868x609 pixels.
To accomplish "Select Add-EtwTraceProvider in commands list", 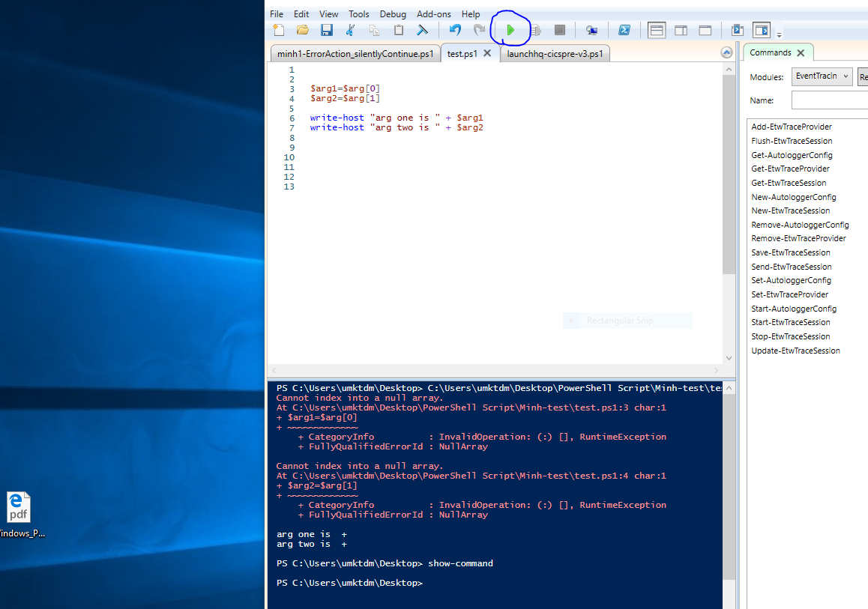I will pyautogui.click(x=791, y=127).
